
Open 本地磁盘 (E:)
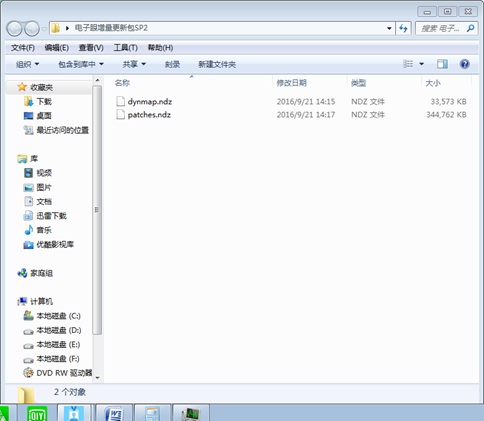(x=58, y=344)
